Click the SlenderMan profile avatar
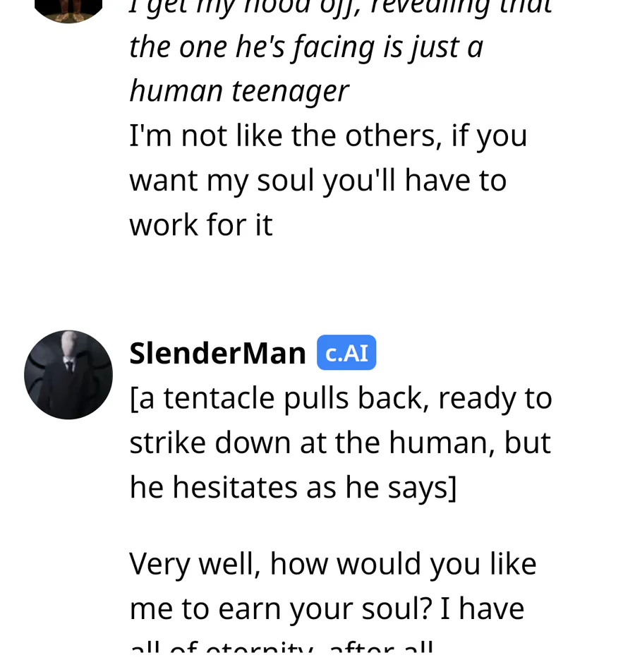The image size is (635, 672). tap(68, 375)
